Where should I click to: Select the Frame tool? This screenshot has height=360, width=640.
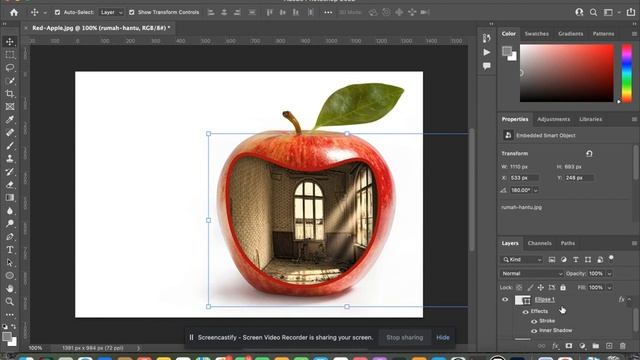pos(10,107)
